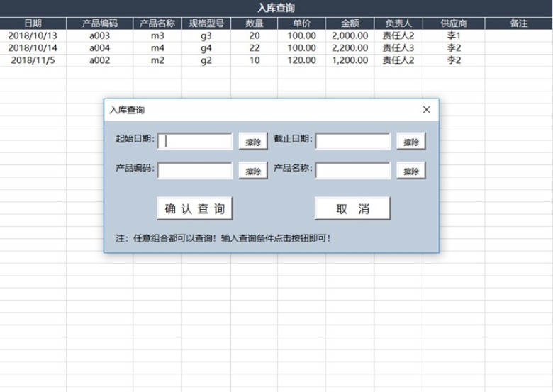The width and height of the screenshot is (553, 392).
Task: Select the product name cell m4
Action: pos(157,48)
